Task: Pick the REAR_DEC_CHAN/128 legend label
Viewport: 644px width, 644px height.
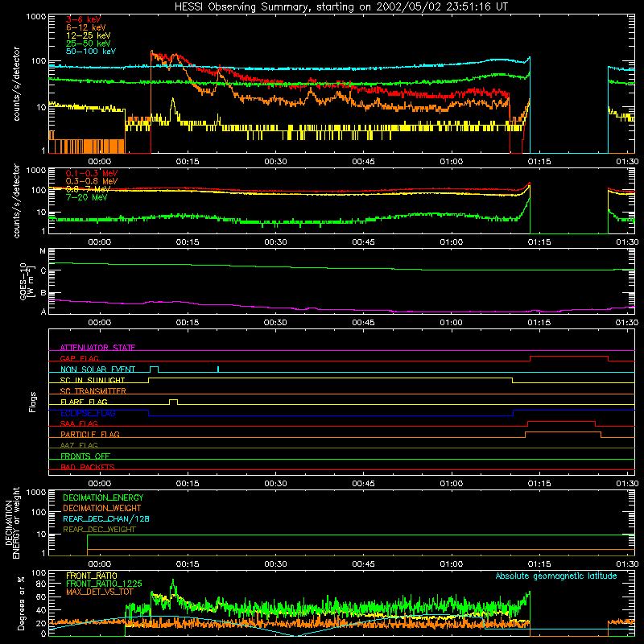Action: tap(106, 518)
